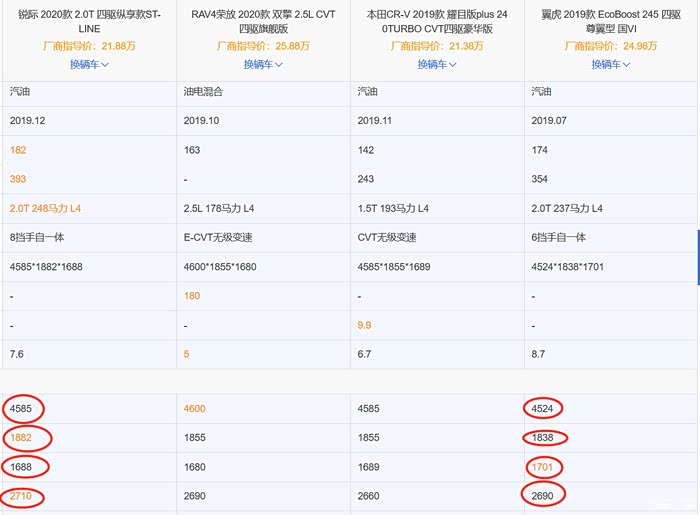
Task: Click the 锐际 2020款 2.0T ST-LINE title
Action: pos(89,21)
